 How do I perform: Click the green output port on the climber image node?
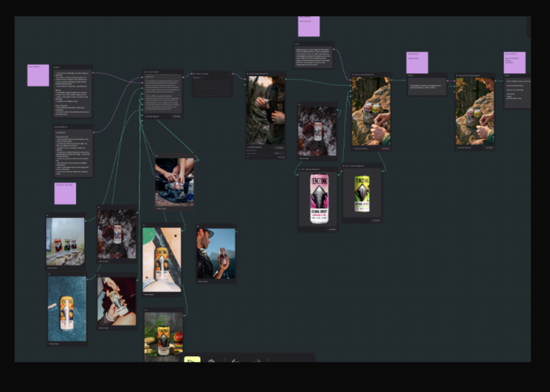286,79
